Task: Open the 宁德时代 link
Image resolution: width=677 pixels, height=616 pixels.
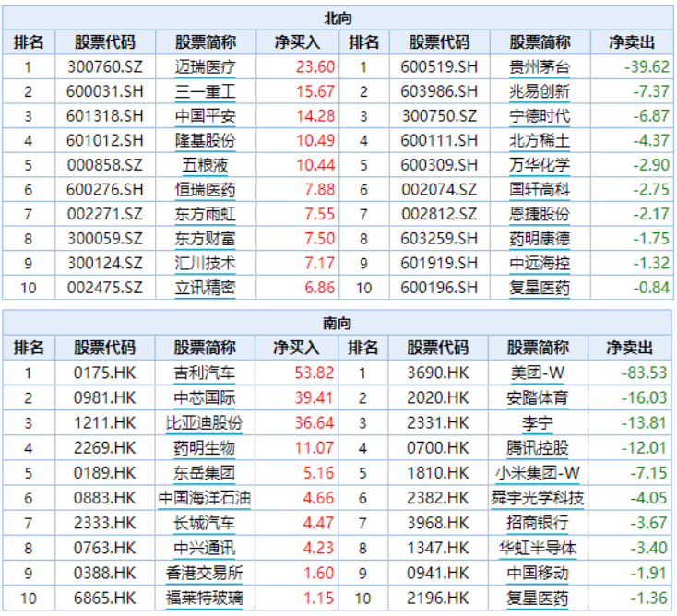Action: coord(540,116)
